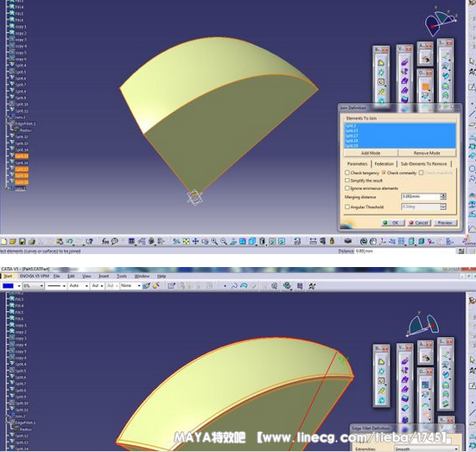Click the purple extrude surface icon in second floating palette
476x452 pixels.
404,62
